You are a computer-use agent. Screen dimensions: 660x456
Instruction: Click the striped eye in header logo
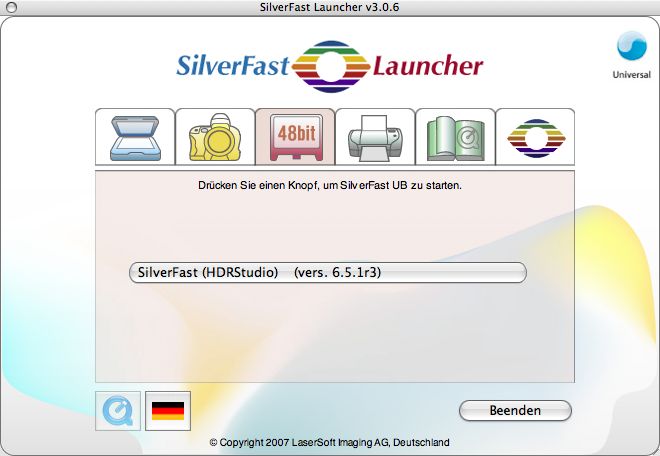331,65
